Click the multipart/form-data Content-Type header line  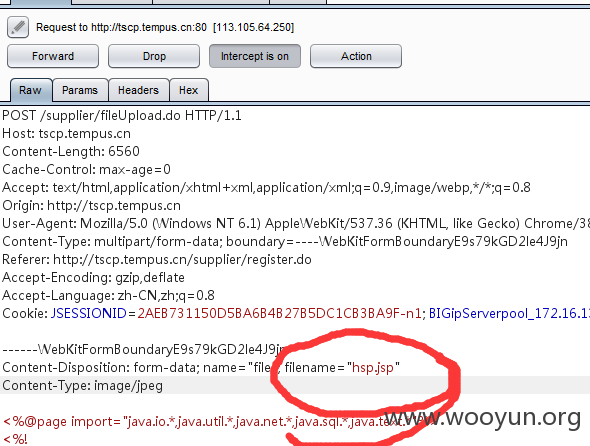click(285, 241)
